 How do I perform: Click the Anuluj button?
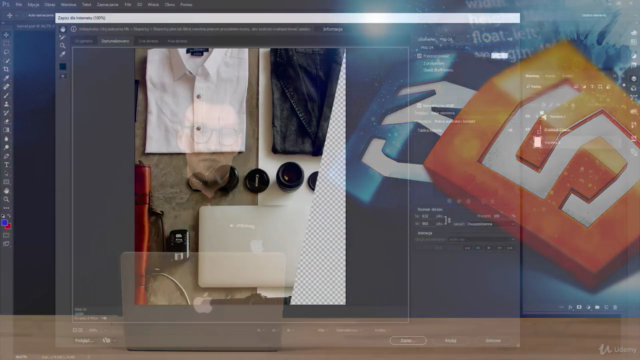point(450,340)
